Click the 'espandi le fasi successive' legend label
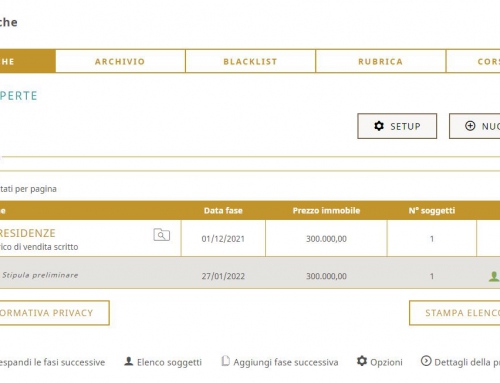Screen dimensions: 500x383 (52, 362)
